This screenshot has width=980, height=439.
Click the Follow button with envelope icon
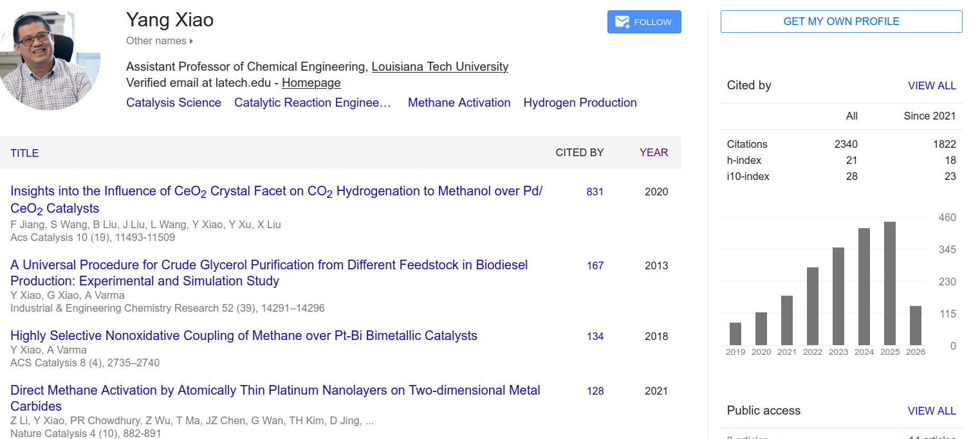coord(643,22)
